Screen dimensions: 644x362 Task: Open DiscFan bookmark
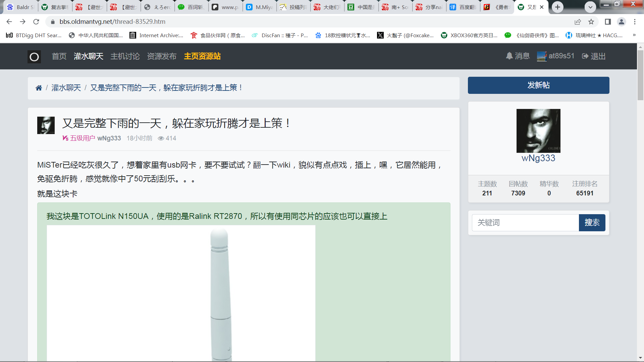coord(280,35)
